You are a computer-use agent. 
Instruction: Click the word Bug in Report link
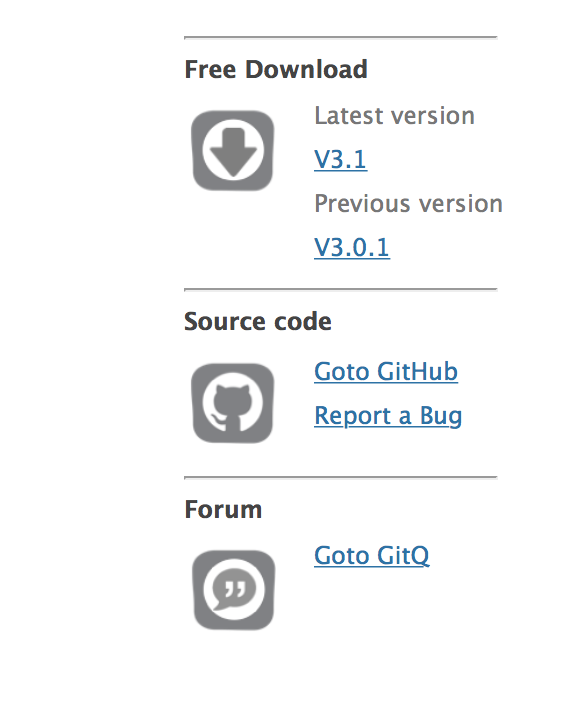tap(441, 417)
